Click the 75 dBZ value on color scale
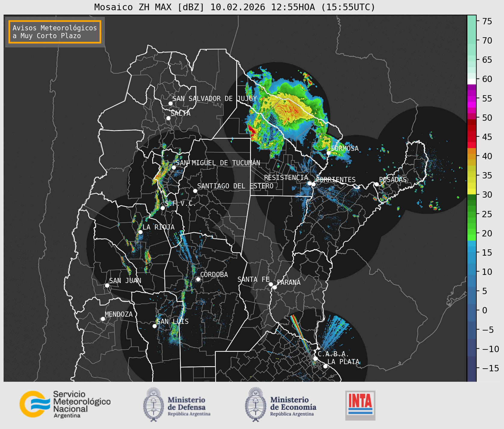 (487, 21)
